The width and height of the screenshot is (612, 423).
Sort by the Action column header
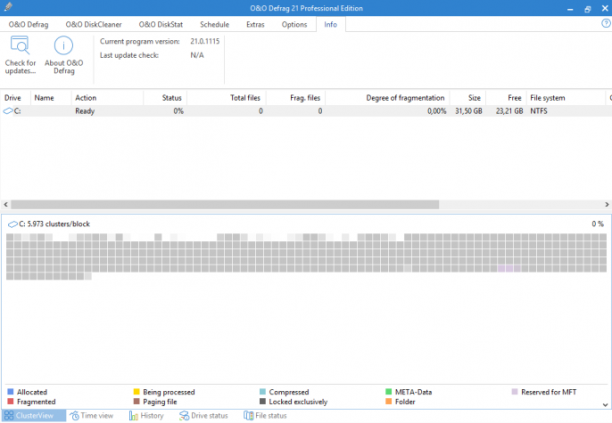(x=107, y=98)
